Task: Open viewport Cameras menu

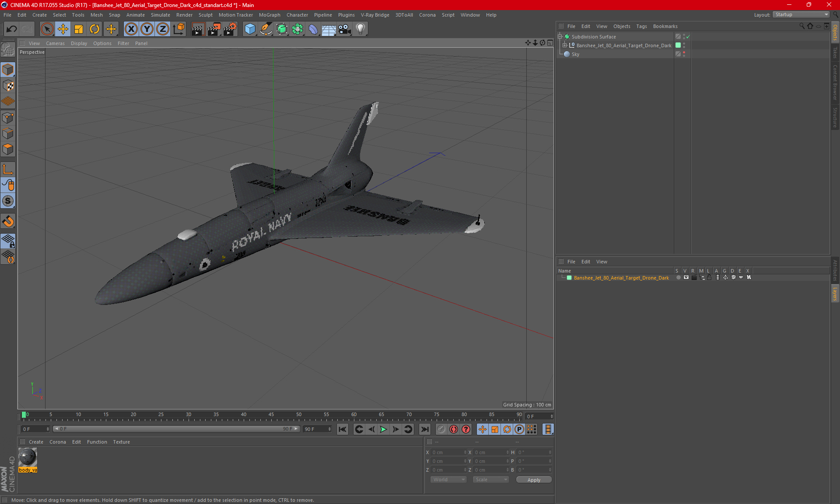Action: (x=55, y=43)
